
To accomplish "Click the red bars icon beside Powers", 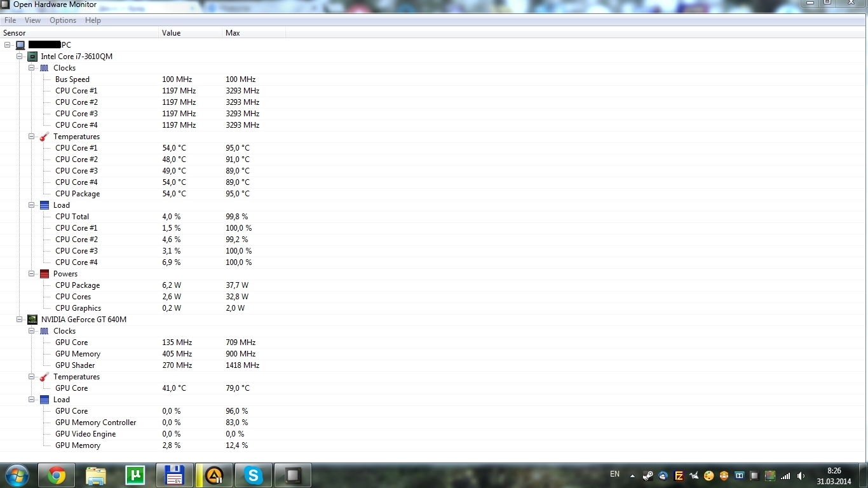I will 44,274.
